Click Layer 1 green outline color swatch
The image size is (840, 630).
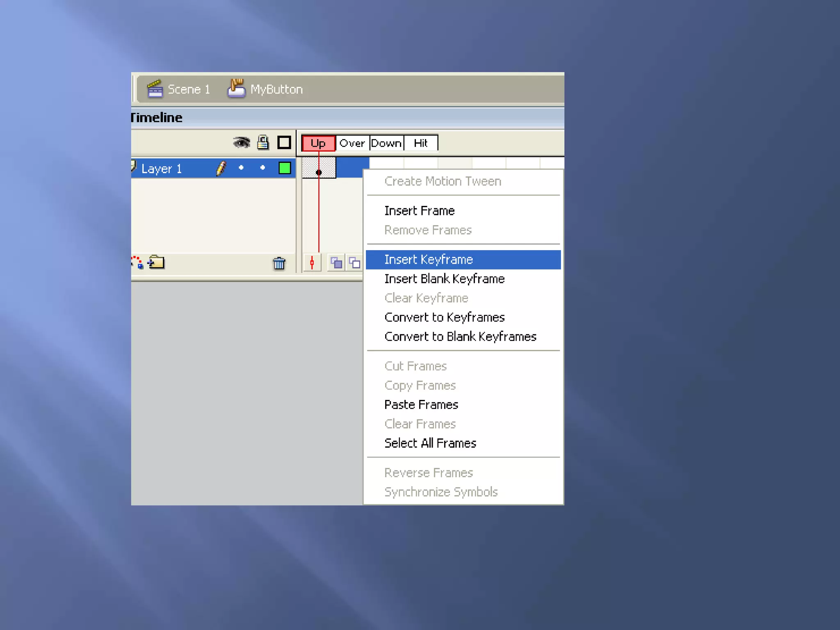pyautogui.click(x=284, y=168)
